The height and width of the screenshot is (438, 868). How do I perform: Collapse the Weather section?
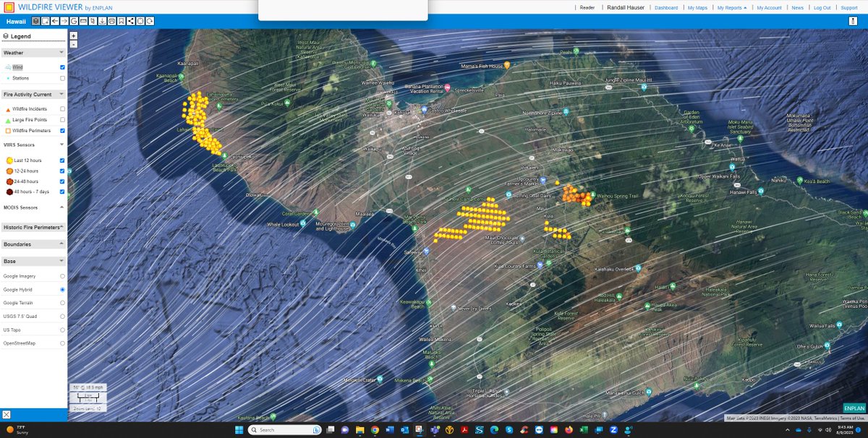click(62, 53)
